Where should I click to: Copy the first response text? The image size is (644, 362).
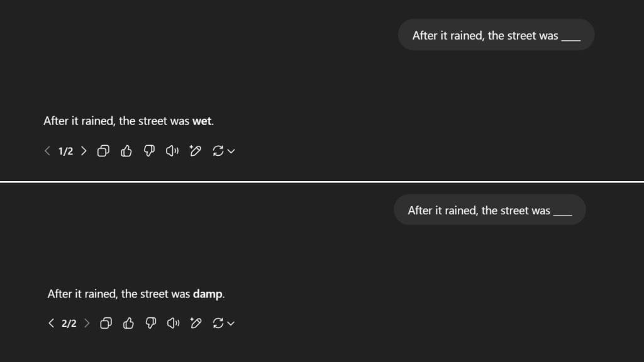[103, 151]
